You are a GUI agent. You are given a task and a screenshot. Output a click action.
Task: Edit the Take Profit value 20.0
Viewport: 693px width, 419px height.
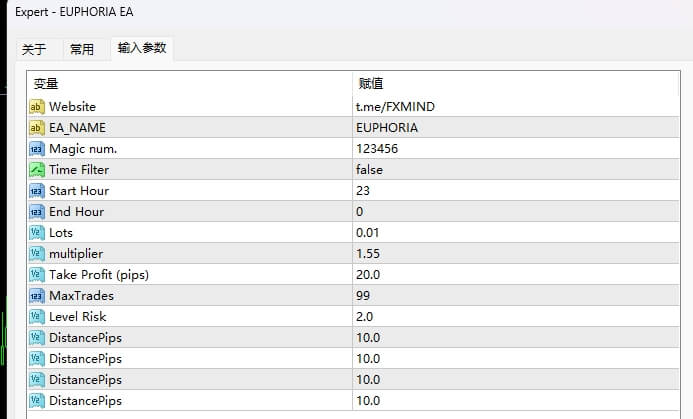click(367, 275)
